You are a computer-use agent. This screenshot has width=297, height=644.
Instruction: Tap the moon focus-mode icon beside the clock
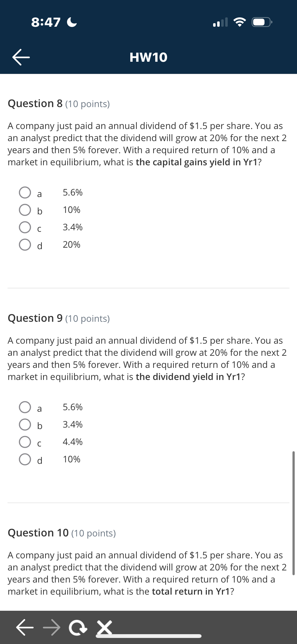tap(71, 23)
